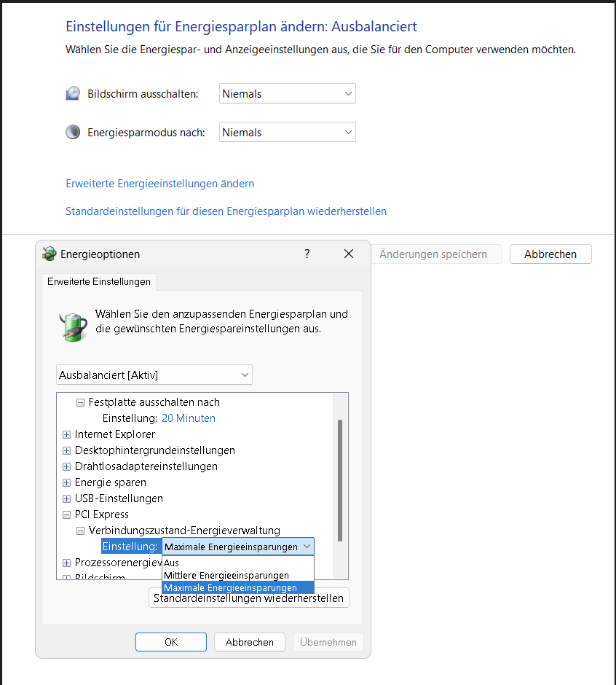Select 'Drahtlosadaptereinstellungen' row text
The image size is (616, 685).
tap(146, 466)
